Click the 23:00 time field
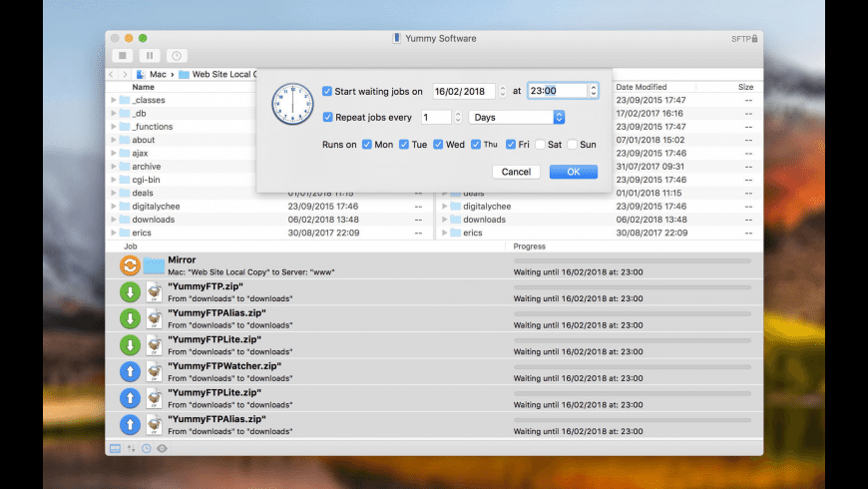Viewport: 868px width, 489px height. click(558, 91)
